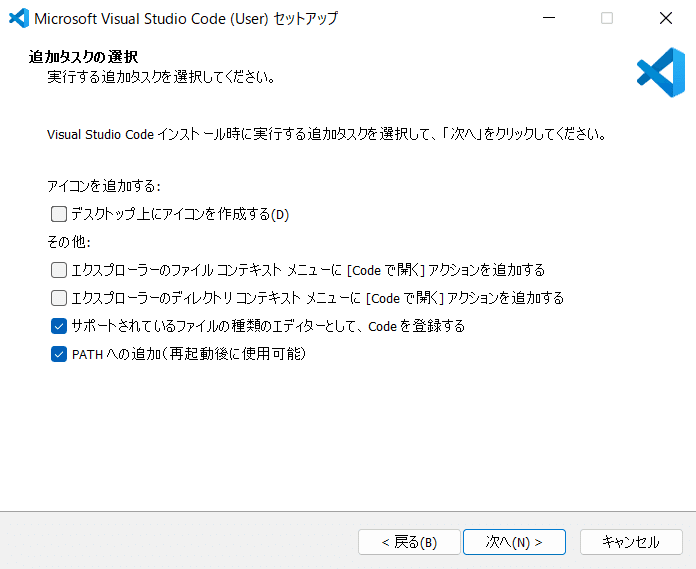Minimize the setup window
Screen dimensions: 696x569
click(x=549, y=18)
